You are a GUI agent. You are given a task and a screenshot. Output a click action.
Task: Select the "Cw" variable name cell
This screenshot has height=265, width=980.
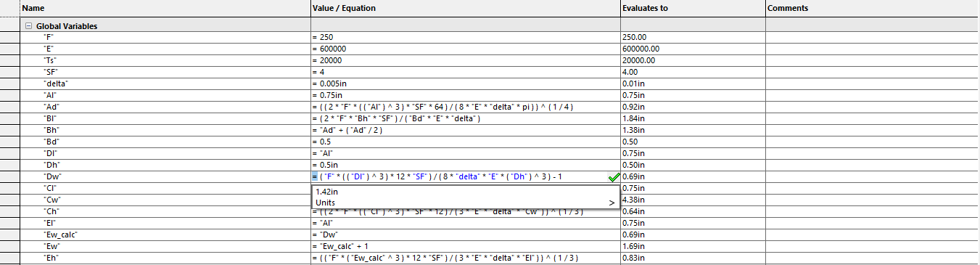pyautogui.click(x=165, y=200)
